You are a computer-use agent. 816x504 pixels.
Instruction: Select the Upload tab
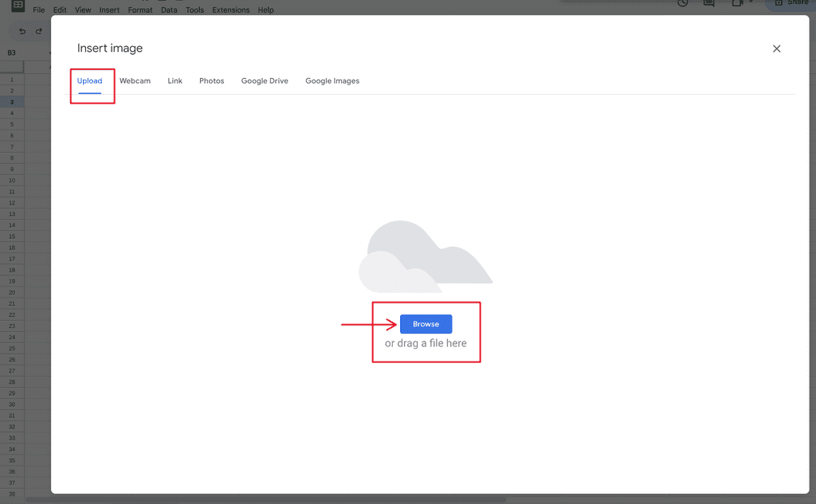click(x=89, y=80)
